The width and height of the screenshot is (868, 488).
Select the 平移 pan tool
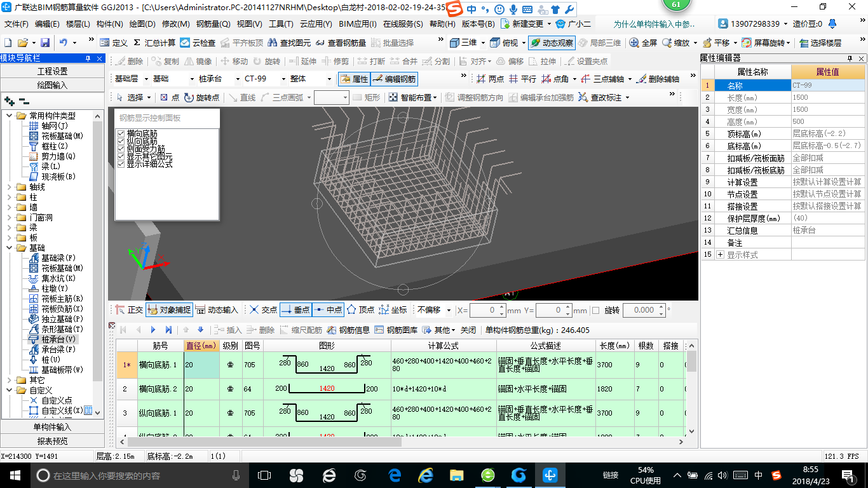[716, 43]
